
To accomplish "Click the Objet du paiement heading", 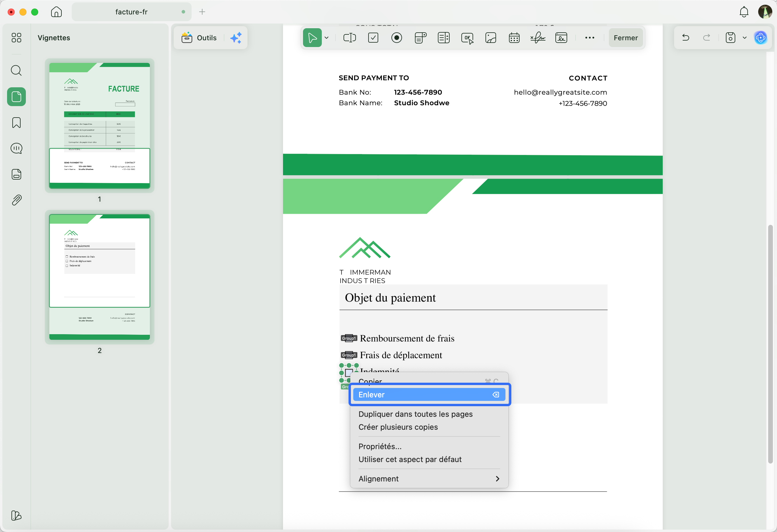I will point(390,298).
